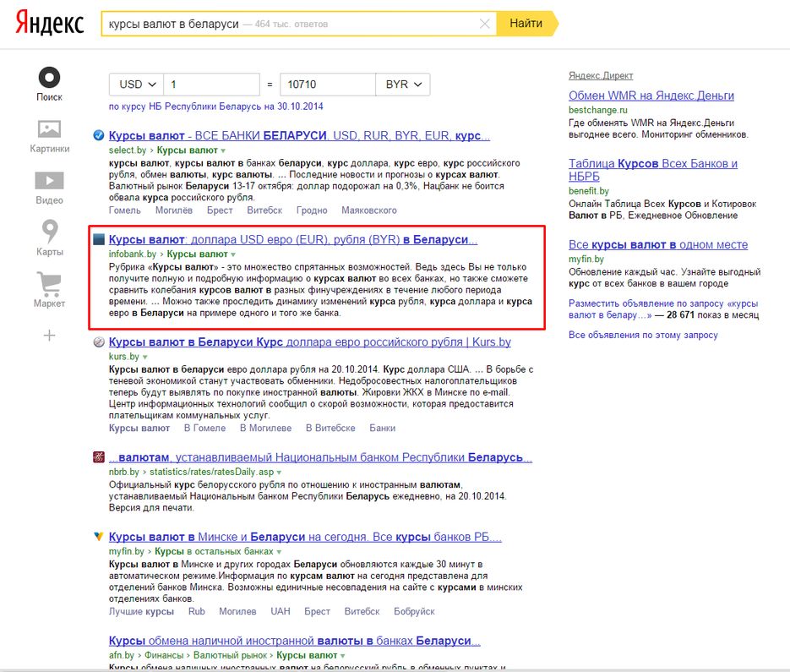
Task: Open the Гомель sitelink under select.by
Action: tap(124, 210)
